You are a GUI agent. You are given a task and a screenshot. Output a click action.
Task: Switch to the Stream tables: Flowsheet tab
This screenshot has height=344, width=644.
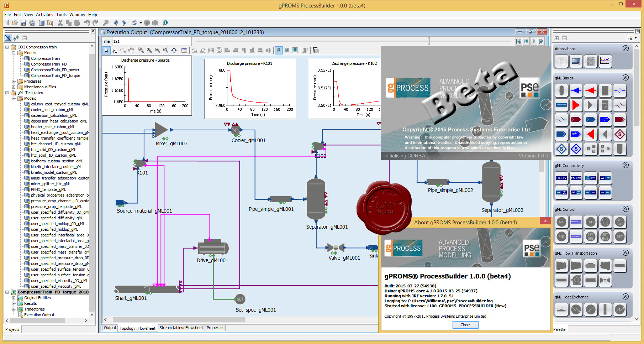pos(181,328)
